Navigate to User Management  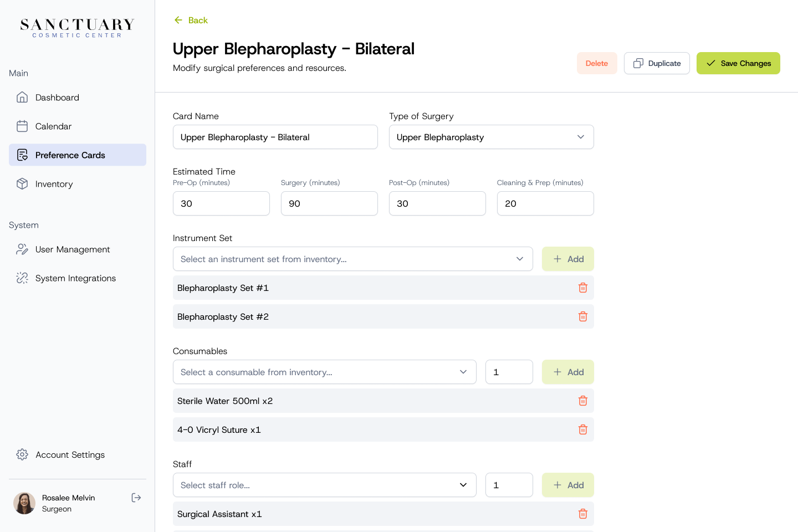coord(78,249)
